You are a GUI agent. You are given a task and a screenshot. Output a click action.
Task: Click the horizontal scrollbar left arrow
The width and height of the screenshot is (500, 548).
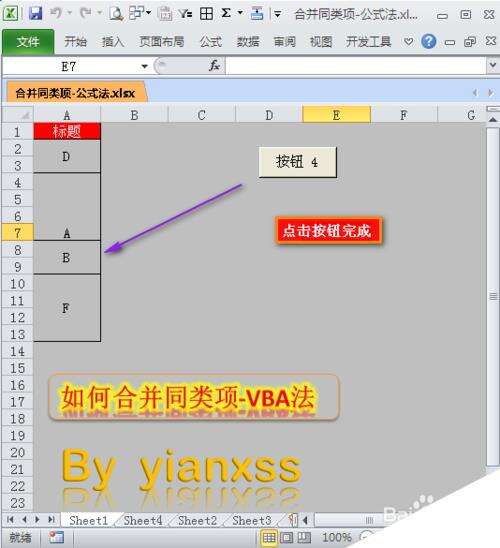click(305, 520)
